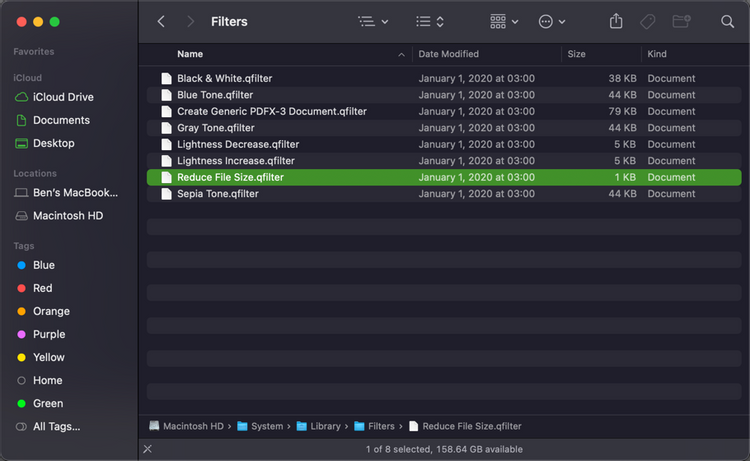Sort by the Kind column header
The height and width of the screenshot is (461, 750).
[x=657, y=54]
